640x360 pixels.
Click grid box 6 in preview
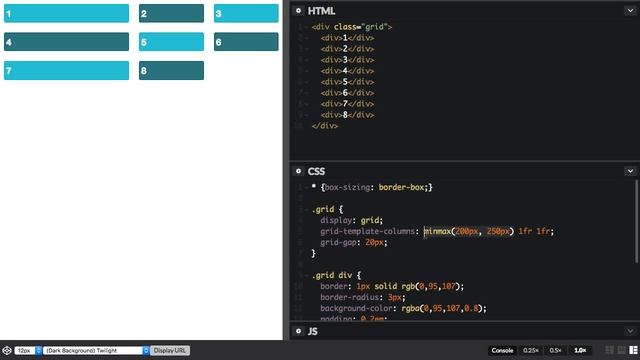[246, 42]
